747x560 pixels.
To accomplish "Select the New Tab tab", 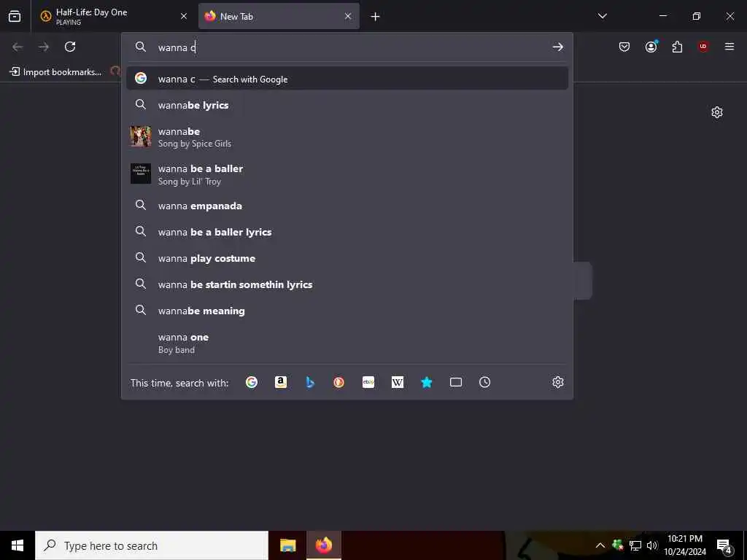I will pyautogui.click(x=279, y=16).
